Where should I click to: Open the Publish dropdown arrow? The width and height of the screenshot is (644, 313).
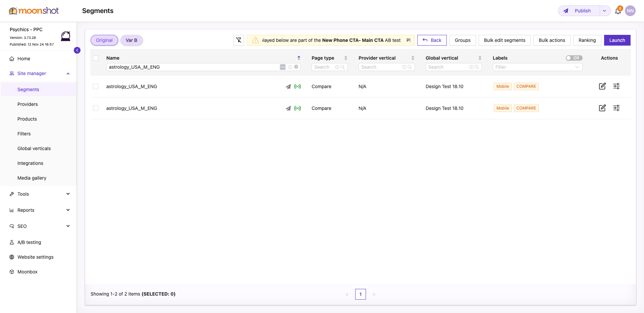pyautogui.click(x=604, y=11)
